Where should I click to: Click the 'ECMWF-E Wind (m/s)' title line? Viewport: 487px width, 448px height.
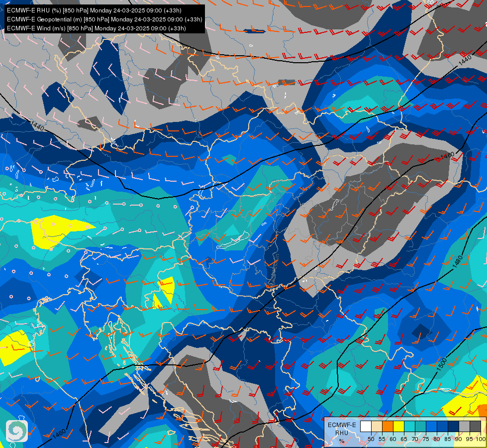(x=97, y=28)
